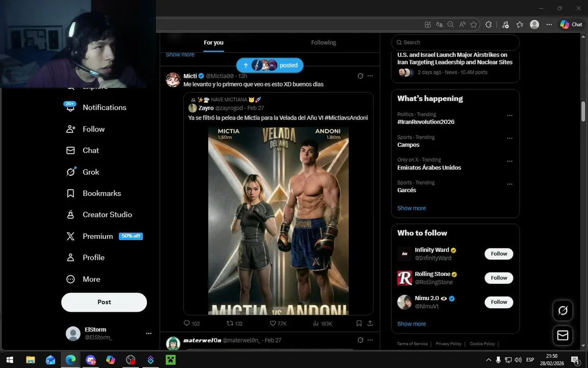Open more options for the Campos trend
Viewport: 588px width, 368px height.
(509, 139)
